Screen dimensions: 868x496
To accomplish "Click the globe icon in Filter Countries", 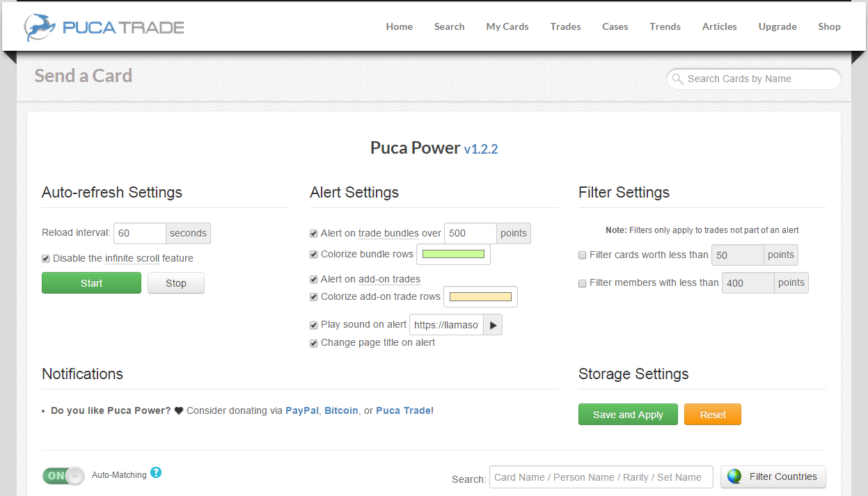I will [x=734, y=477].
